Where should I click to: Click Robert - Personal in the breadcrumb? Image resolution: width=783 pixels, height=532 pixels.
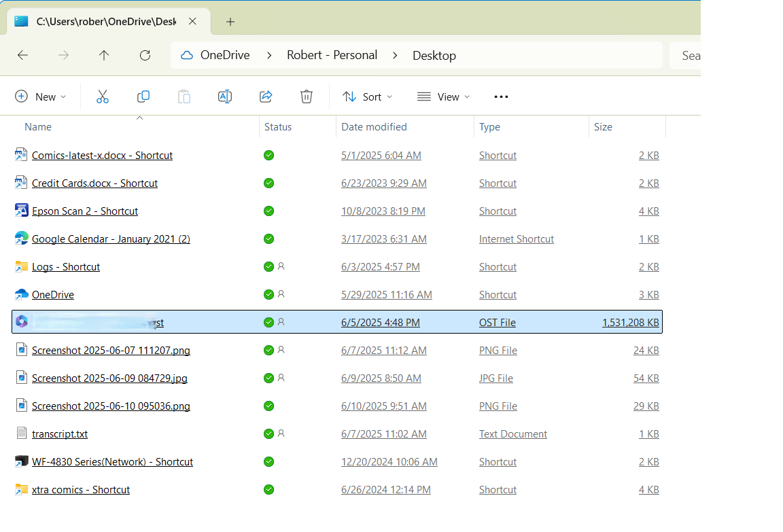tap(332, 56)
